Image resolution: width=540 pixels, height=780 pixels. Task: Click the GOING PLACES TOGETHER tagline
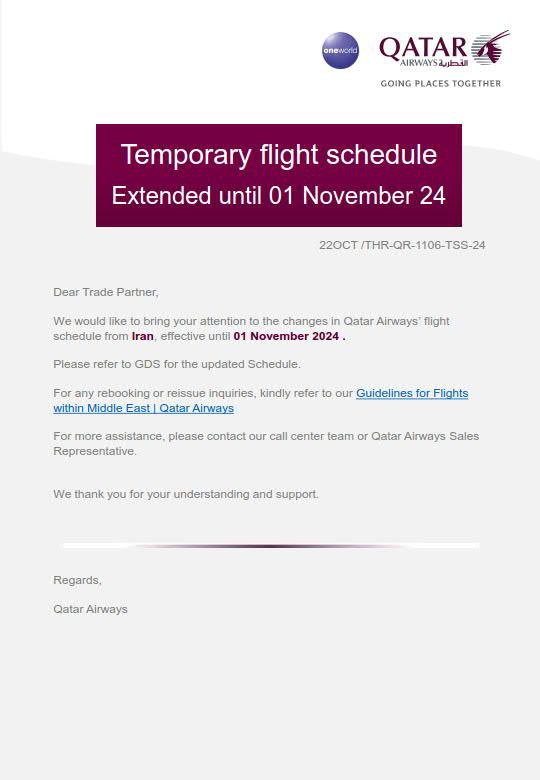pyautogui.click(x=441, y=84)
